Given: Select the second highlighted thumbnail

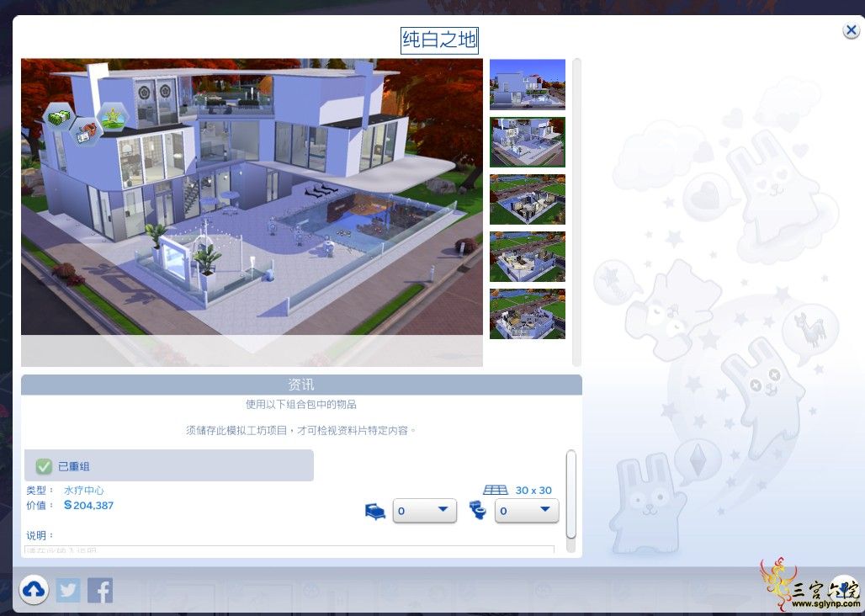Looking at the screenshot, I should point(528,141).
